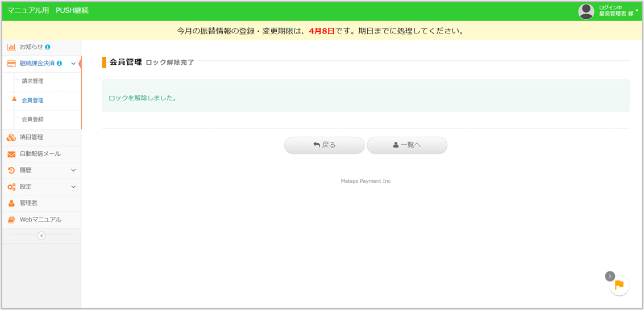The image size is (644, 310).
Task: Click the 管理者 person icon
Action: [x=11, y=203]
